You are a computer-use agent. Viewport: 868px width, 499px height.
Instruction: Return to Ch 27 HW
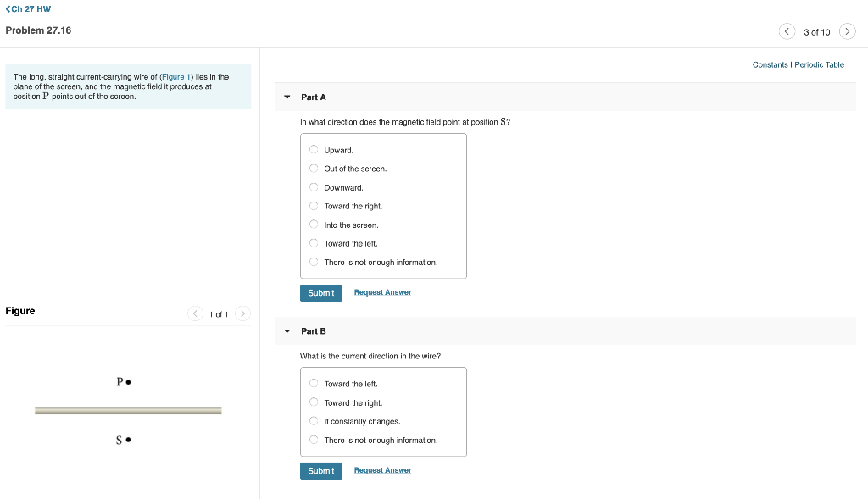[x=28, y=8]
